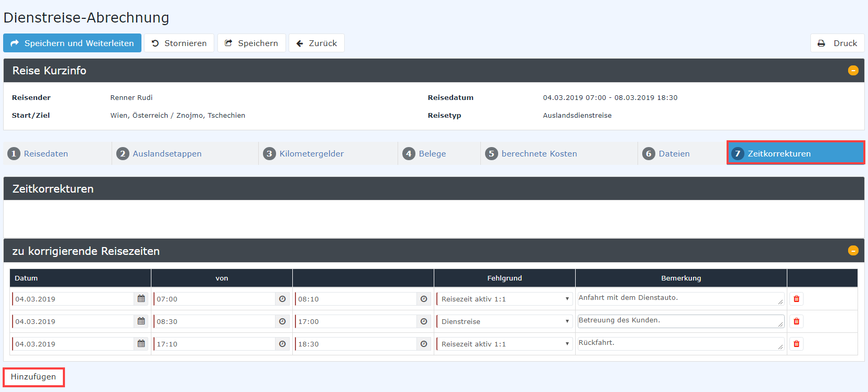The width and height of the screenshot is (868, 392).
Task: Click the 'Anfahrt mit dem Dienstauto.' remark field
Action: click(681, 299)
